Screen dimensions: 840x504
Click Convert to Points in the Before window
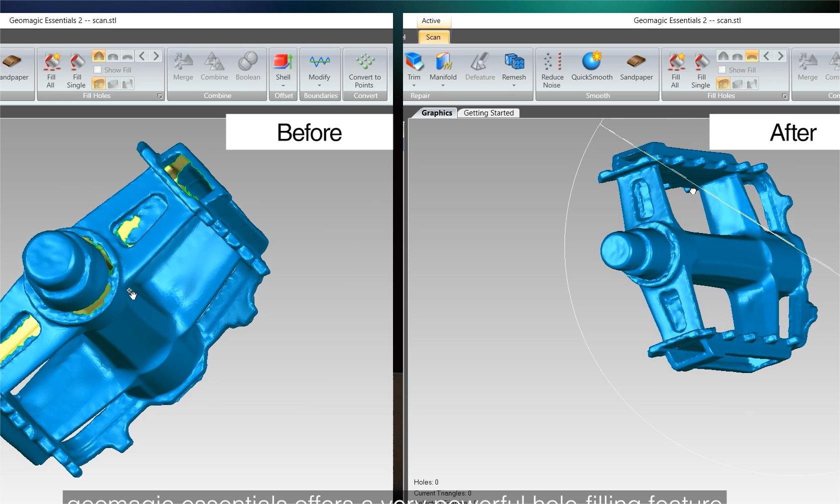365,70
